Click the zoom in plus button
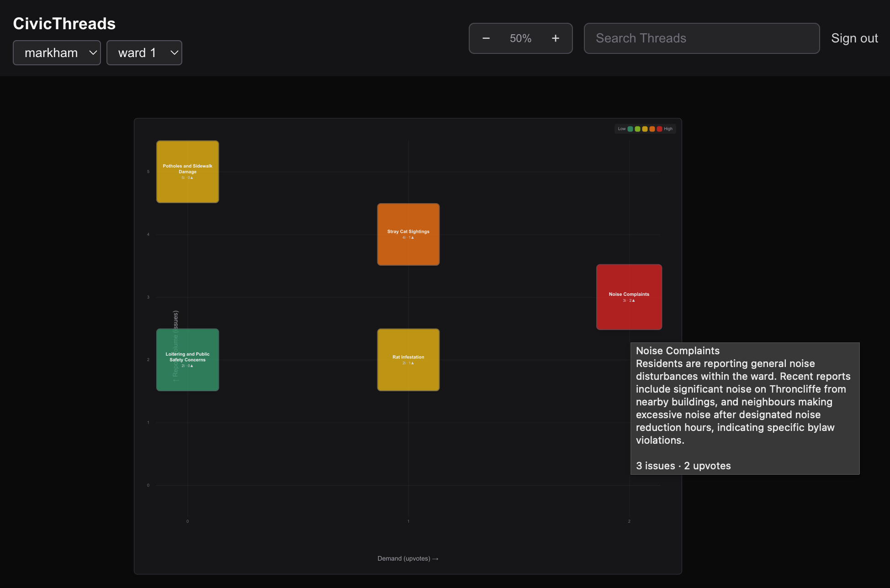The height and width of the screenshot is (588, 890). pyautogui.click(x=555, y=38)
